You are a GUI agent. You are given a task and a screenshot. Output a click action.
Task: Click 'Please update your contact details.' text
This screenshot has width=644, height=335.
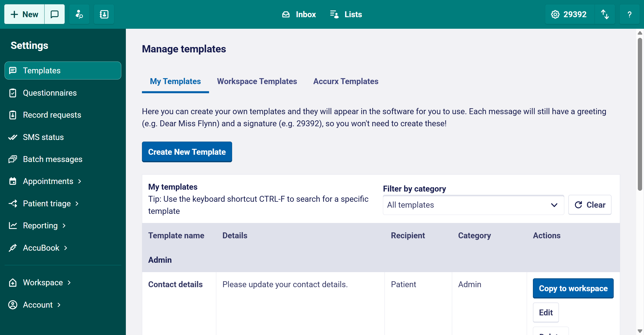coord(285,284)
